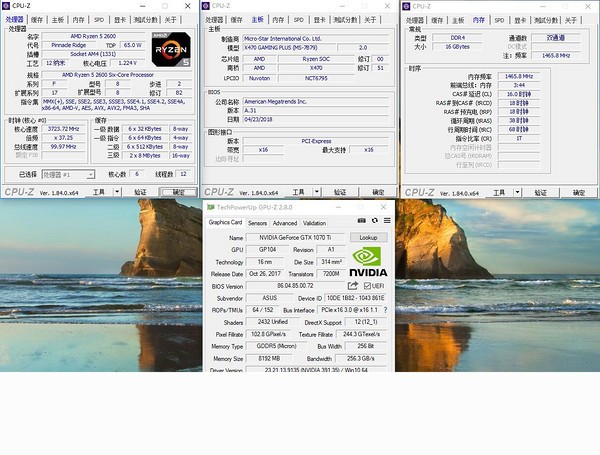The height and width of the screenshot is (455, 600).
Task: Toggle the UEFI checkbox in GPU-Z
Action: (367, 286)
